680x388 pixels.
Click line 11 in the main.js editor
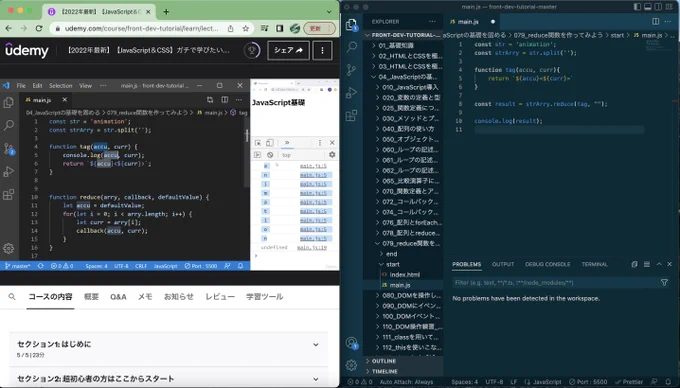coord(559,130)
